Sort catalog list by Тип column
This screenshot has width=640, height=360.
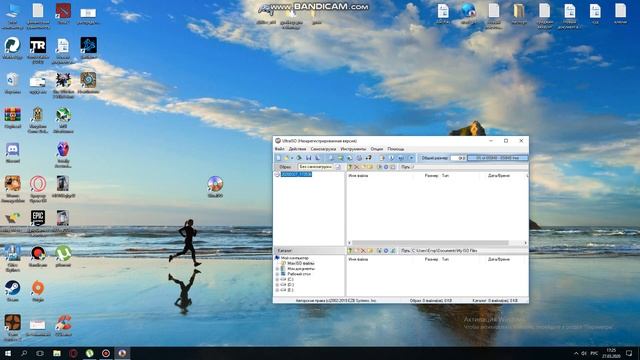pyautogui.click(x=445, y=259)
